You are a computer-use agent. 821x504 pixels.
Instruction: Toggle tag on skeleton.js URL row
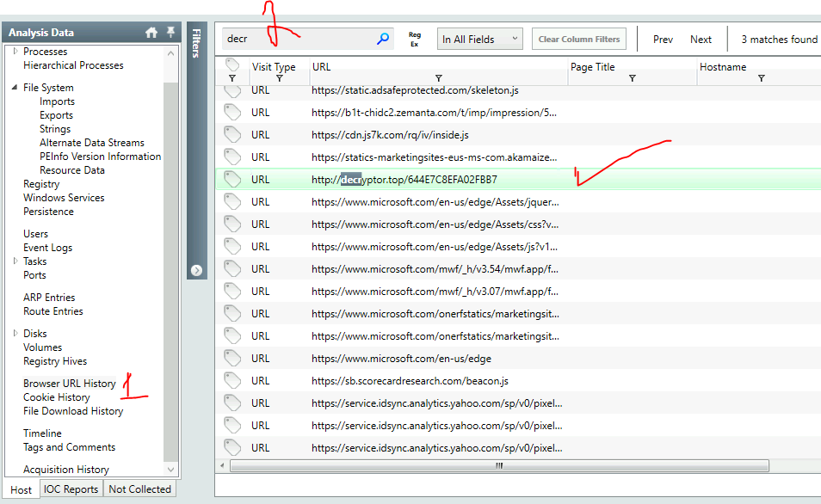pos(231,90)
